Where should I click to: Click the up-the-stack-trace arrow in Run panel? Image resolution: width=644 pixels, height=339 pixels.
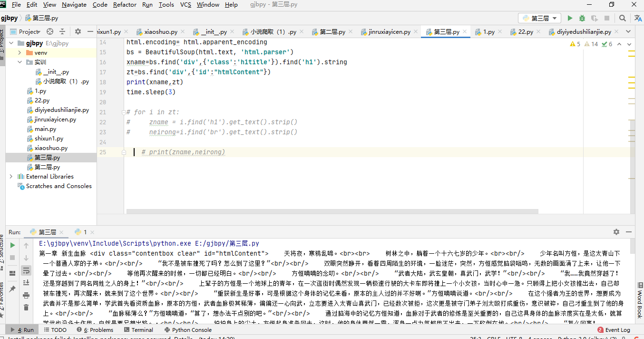pos(26,245)
